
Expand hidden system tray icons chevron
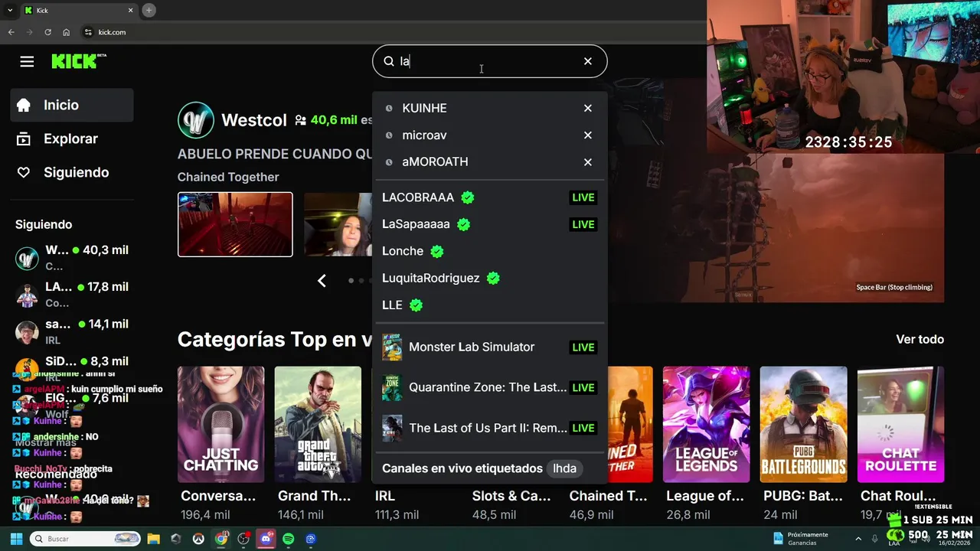click(x=858, y=539)
